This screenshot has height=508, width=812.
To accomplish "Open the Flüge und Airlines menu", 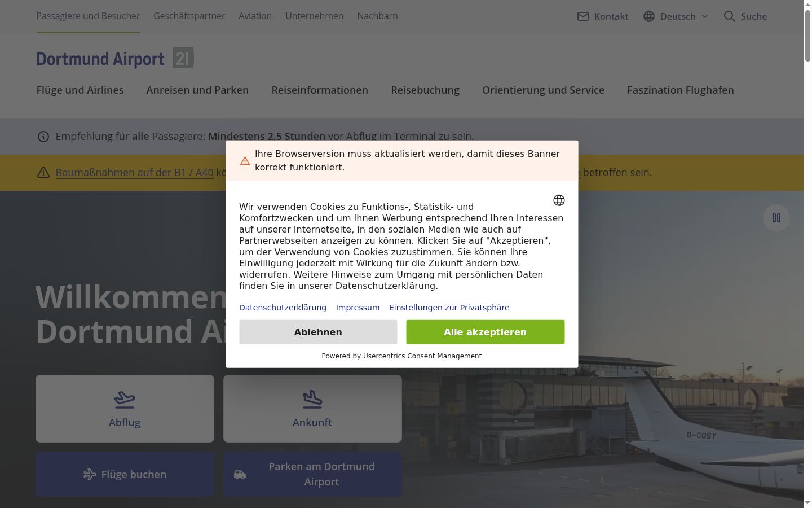I will coord(80,90).
